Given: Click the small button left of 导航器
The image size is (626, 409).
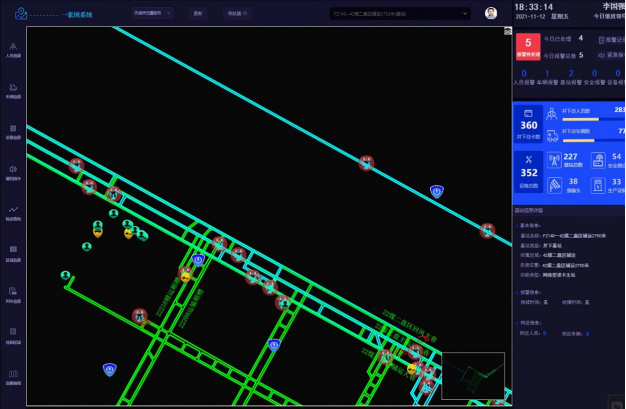Looking at the screenshot, I should (x=198, y=13).
